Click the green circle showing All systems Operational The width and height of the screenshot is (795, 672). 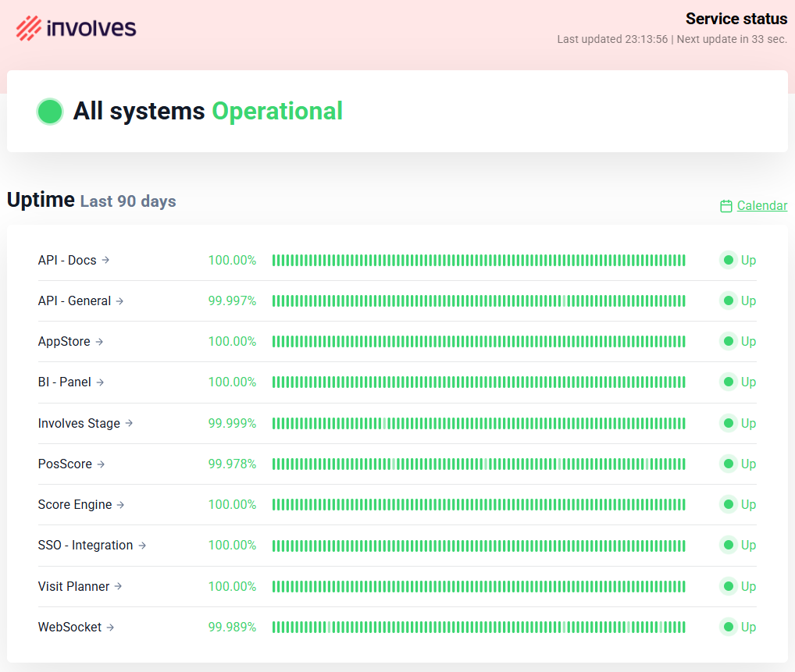(x=49, y=111)
